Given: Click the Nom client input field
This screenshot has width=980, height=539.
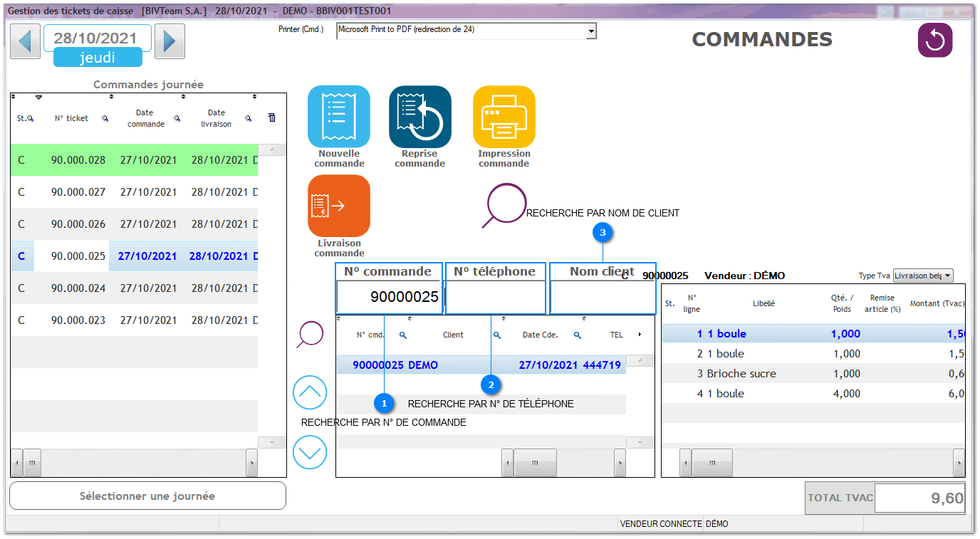Looking at the screenshot, I should pos(603,297).
